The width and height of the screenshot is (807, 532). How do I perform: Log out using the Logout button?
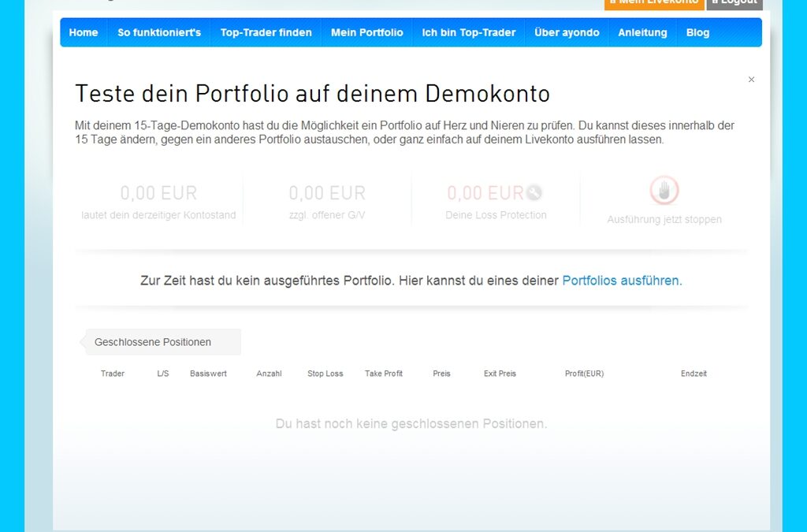[x=734, y=3]
